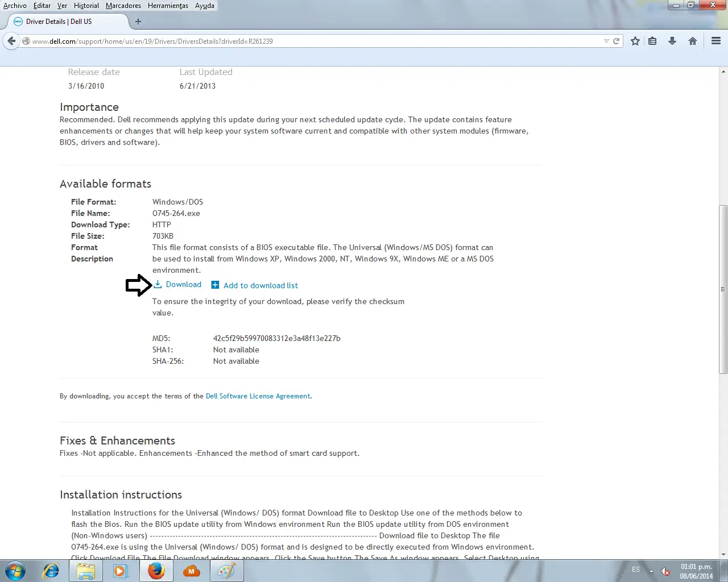Open Windows Explorer from the taskbar
728x582 pixels.
(x=86, y=571)
